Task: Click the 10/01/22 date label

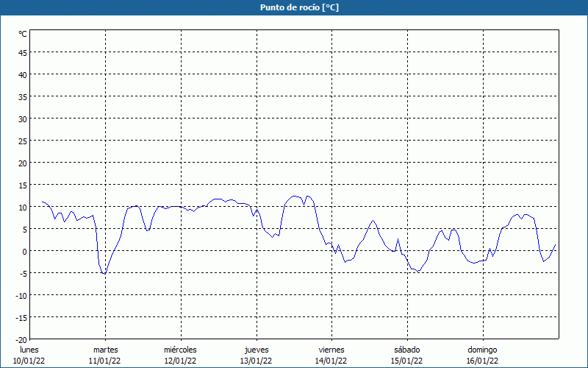Action: (x=29, y=361)
